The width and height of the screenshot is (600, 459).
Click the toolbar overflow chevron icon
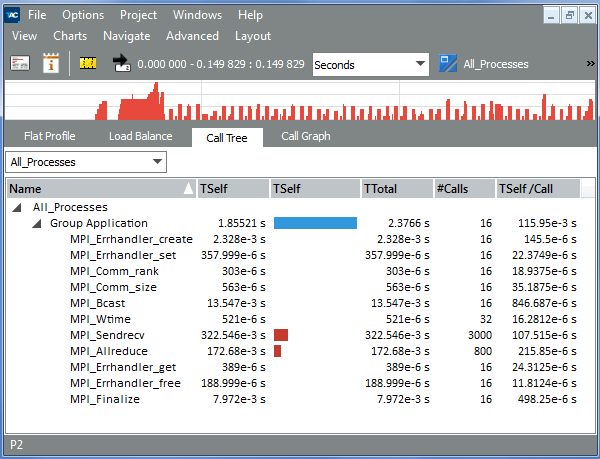point(590,64)
